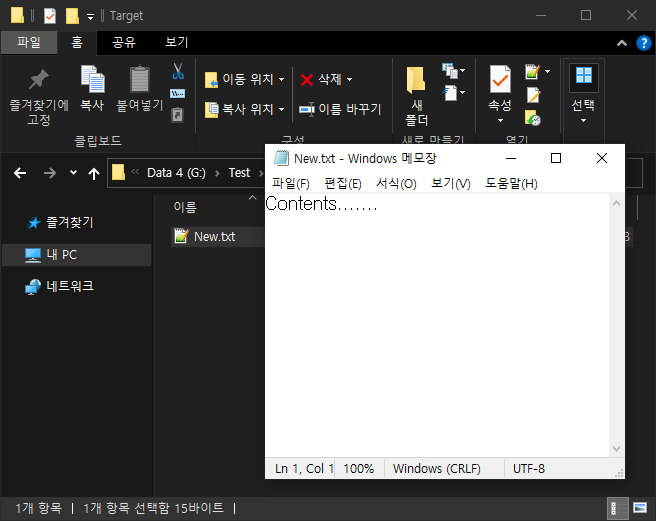Click quick access New folder icon
656x521 pixels.
coord(72,16)
